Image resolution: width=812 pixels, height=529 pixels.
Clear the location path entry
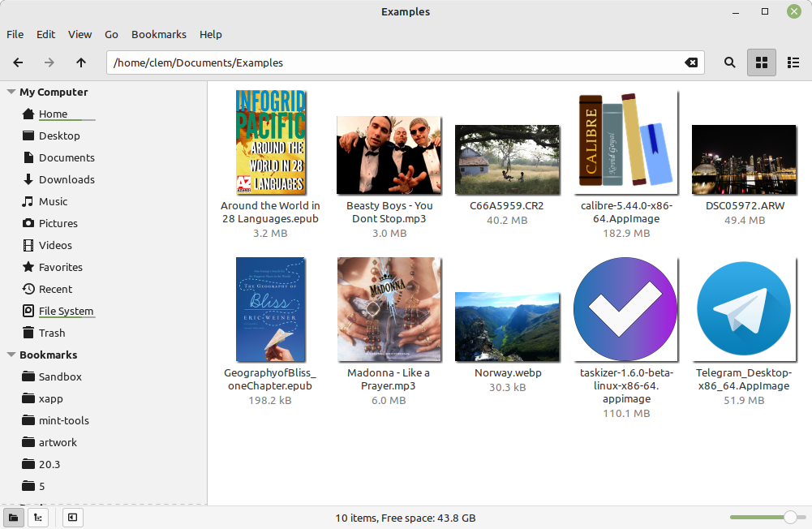click(690, 62)
